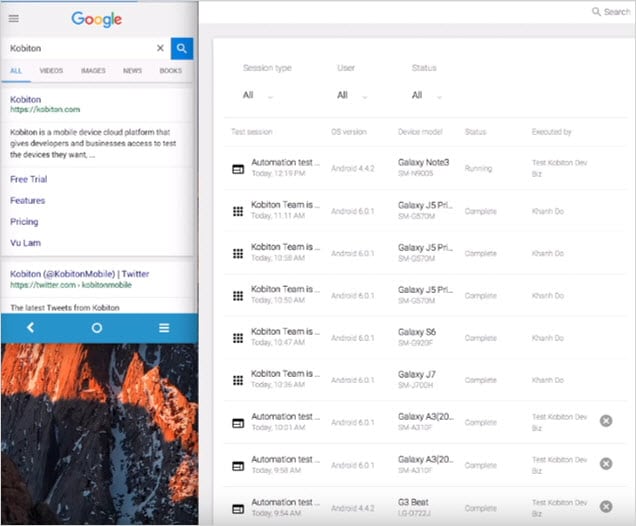Clear the Kobiton search text
Image resolution: width=636 pixels, height=526 pixels.
pyautogui.click(x=160, y=48)
